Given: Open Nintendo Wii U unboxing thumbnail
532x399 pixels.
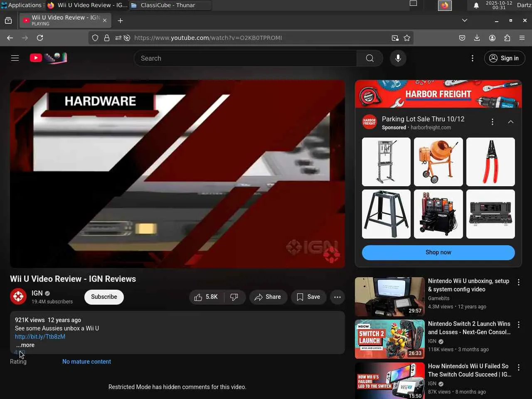Looking at the screenshot, I should pyautogui.click(x=390, y=297).
